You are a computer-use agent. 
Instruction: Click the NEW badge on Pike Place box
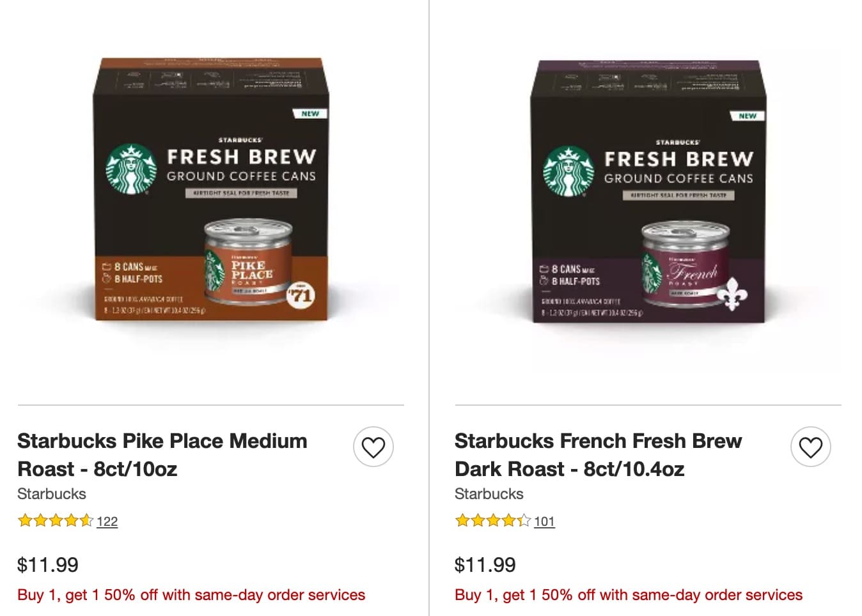(310, 114)
